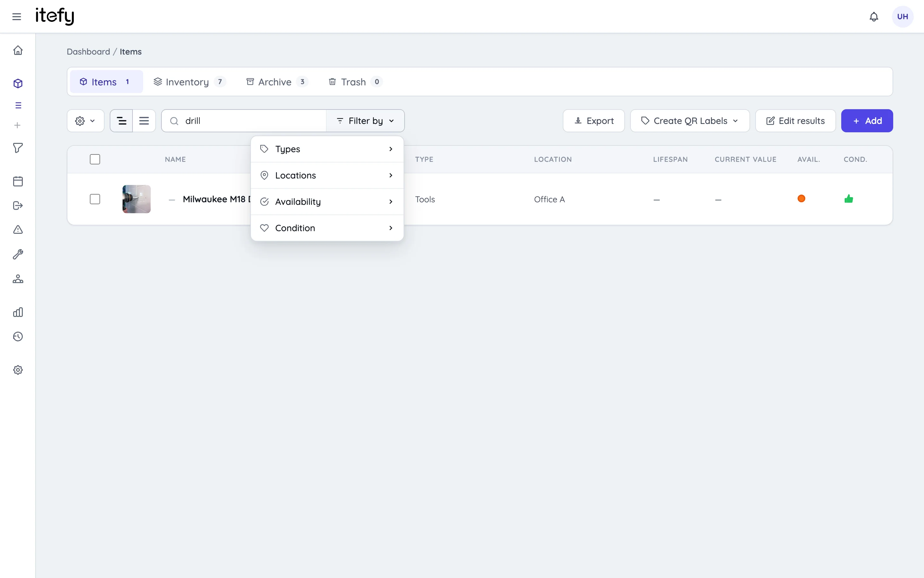
Task: Tick the Milwaukee M18 row checkbox
Action: (x=95, y=199)
